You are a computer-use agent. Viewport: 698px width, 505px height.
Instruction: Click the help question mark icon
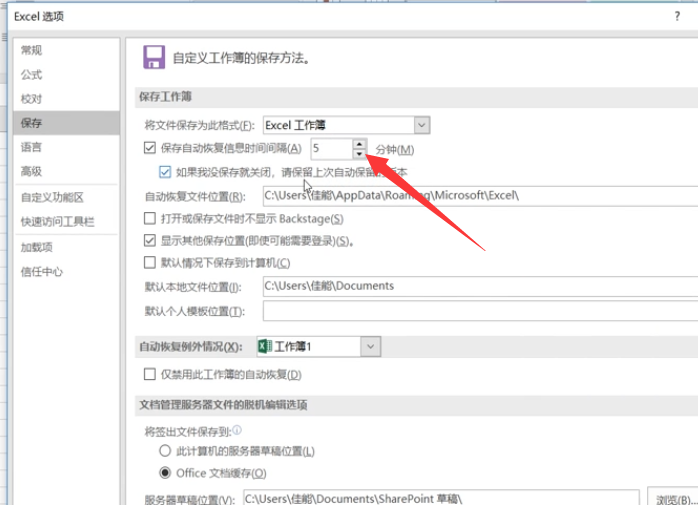(677, 16)
